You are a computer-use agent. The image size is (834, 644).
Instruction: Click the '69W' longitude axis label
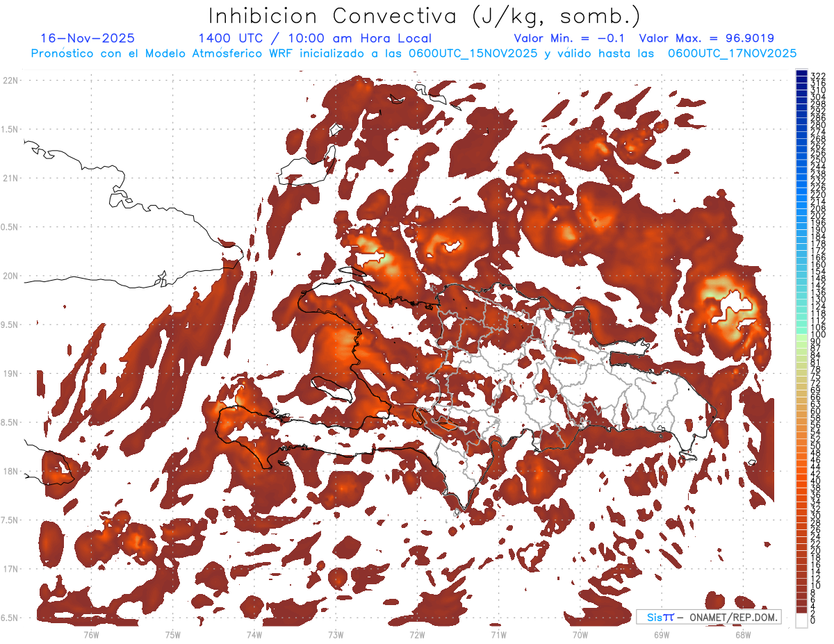pyautogui.click(x=661, y=634)
